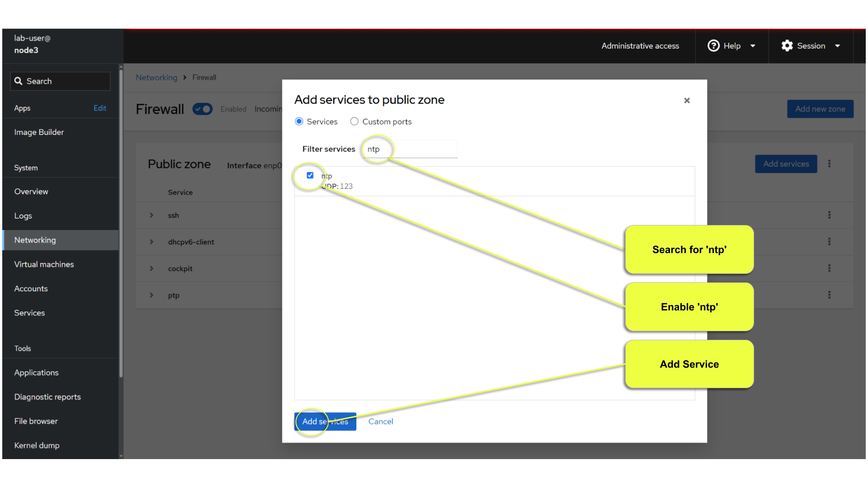Expand the cockpit service row chevron
868x488 pixels.
coord(151,268)
